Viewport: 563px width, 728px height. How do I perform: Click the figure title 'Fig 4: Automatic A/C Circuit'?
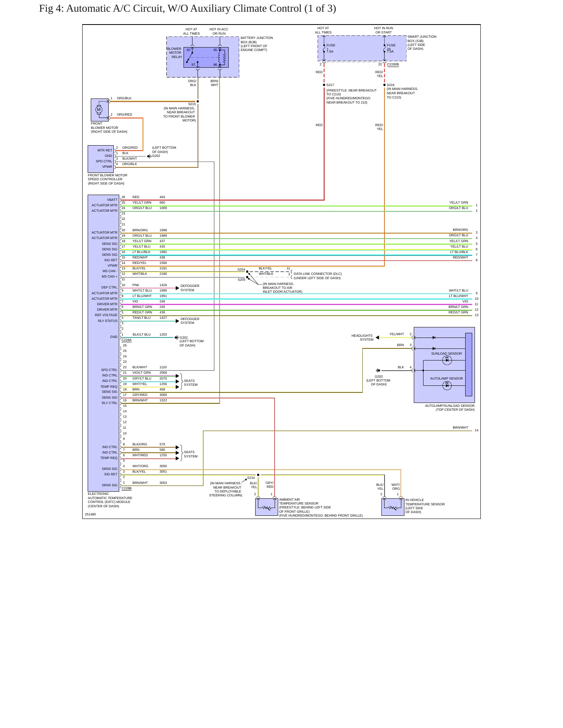[x=187, y=9]
